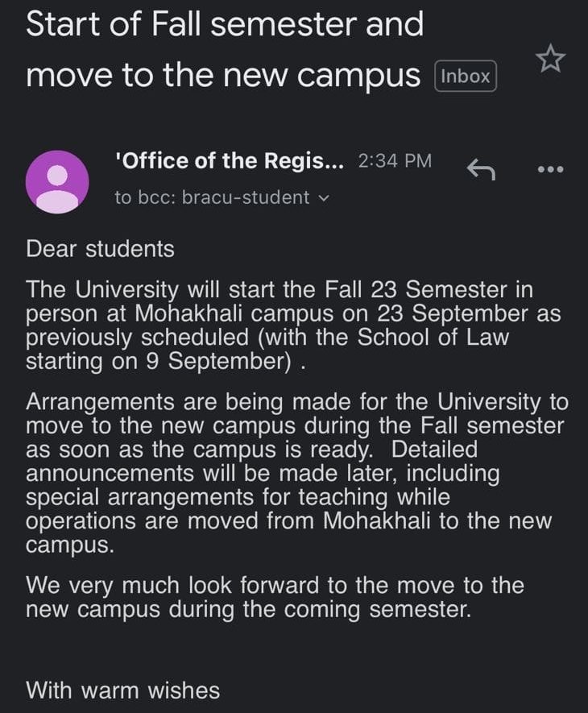This screenshot has height=713, width=588.
Task: Tap the purple sender avatar
Action: coord(57,182)
